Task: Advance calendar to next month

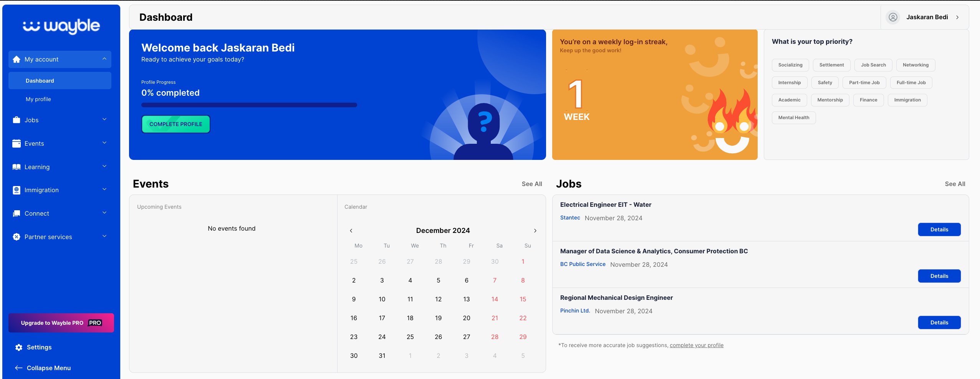Action: coord(535,230)
